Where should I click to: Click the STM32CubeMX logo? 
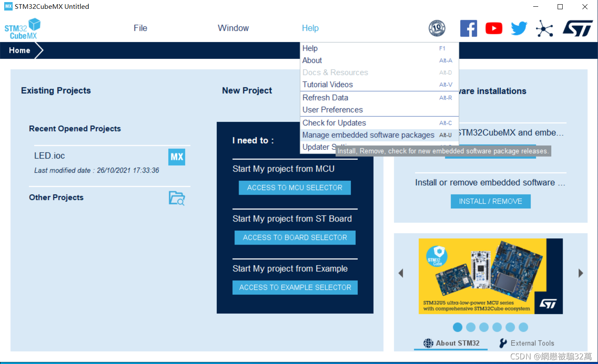click(23, 29)
